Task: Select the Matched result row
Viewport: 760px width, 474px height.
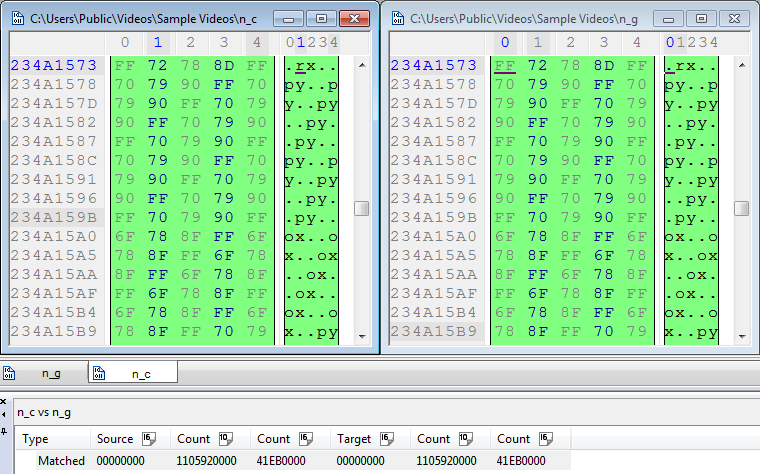Action: [x=293, y=460]
